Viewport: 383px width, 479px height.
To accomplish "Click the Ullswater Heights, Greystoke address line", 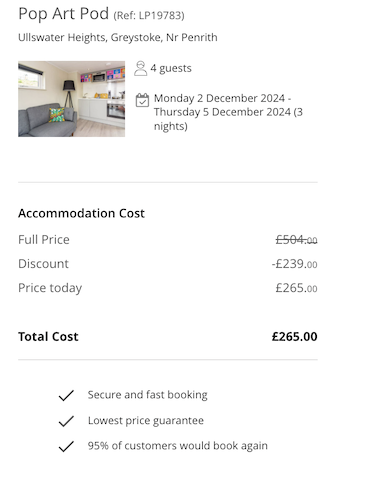I will click(x=118, y=37).
